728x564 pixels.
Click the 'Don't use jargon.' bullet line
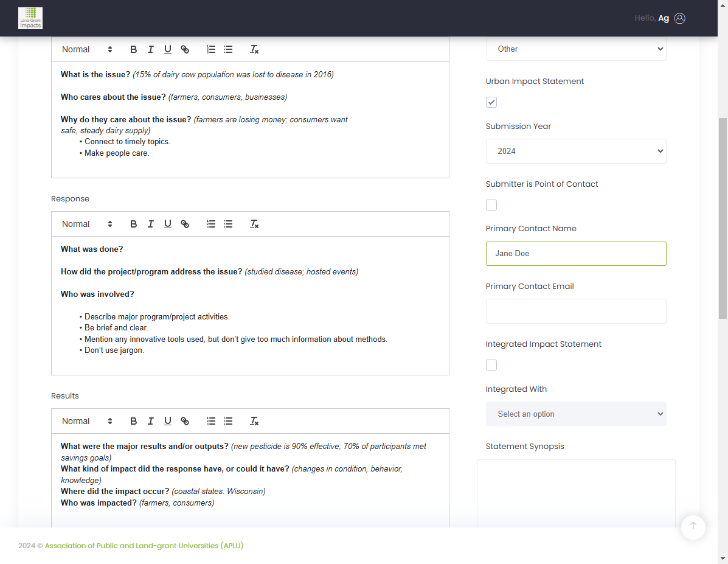pos(112,350)
